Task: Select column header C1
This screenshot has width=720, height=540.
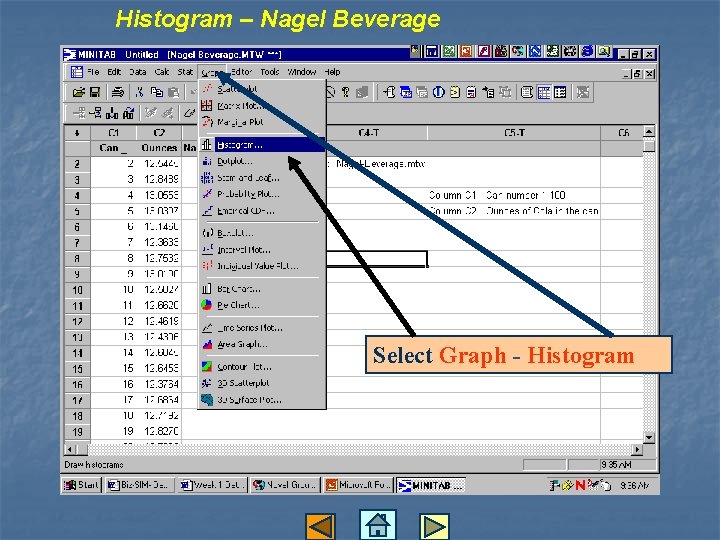Action: point(113,133)
